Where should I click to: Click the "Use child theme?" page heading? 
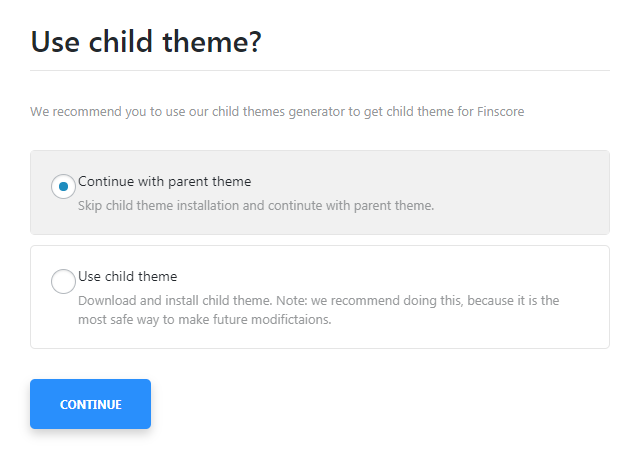pyautogui.click(x=146, y=43)
